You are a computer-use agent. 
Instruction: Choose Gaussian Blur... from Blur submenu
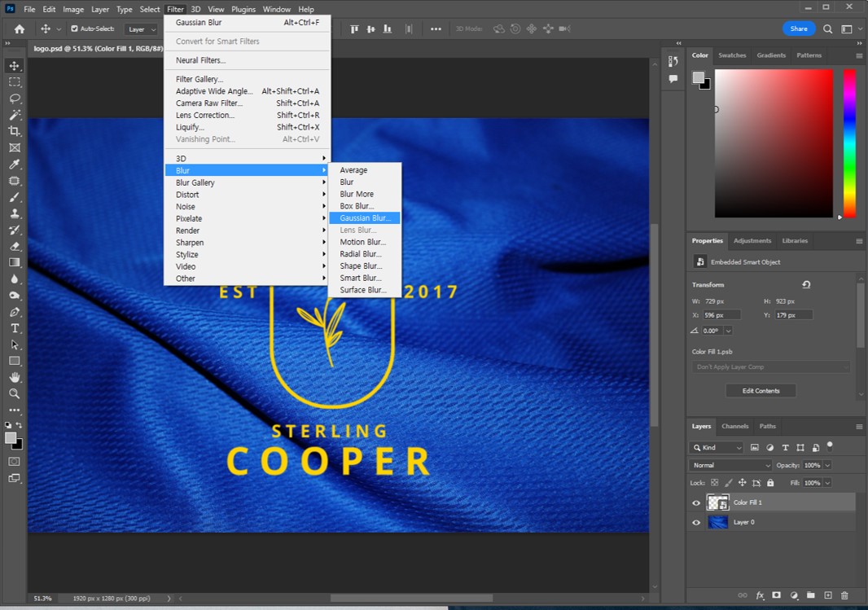(365, 218)
